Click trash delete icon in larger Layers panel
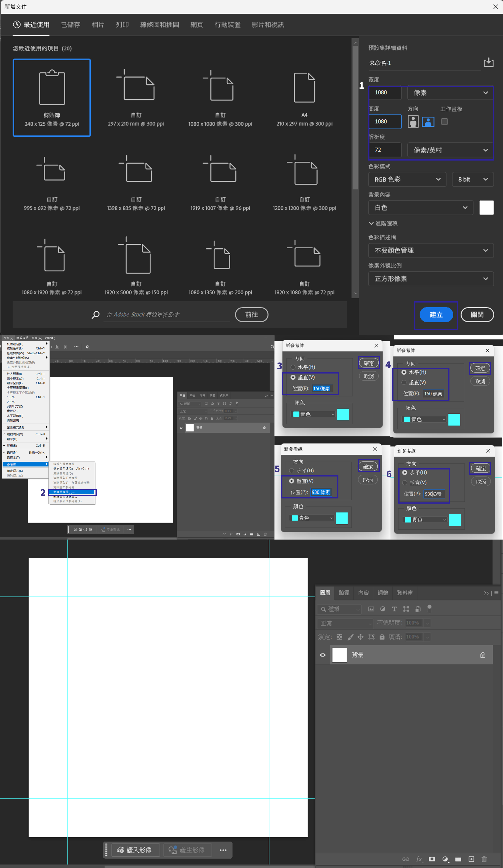Screen dimensions: 503x868 [x=484, y=859]
